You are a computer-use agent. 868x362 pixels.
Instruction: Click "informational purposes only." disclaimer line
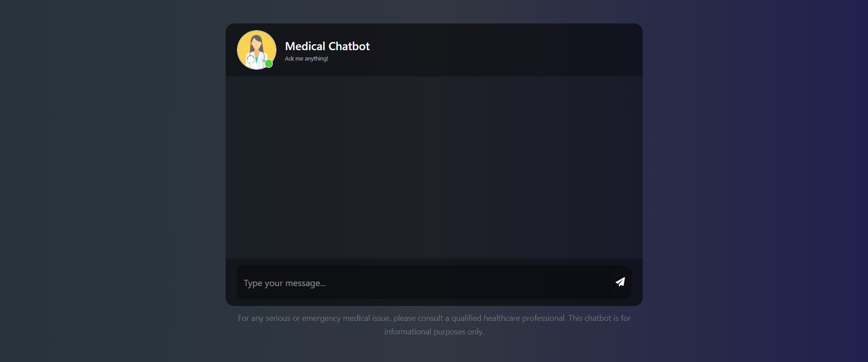click(434, 332)
